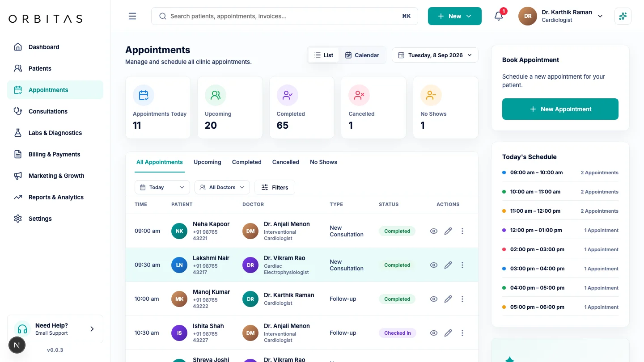644x362 pixels.
Task: Open more actions for Manoj Kumar
Action: (x=462, y=299)
